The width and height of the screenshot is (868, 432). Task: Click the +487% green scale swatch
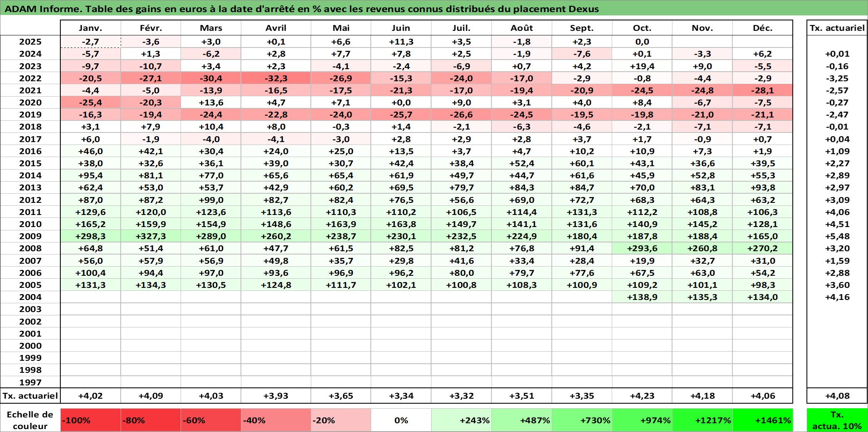[x=522, y=420]
